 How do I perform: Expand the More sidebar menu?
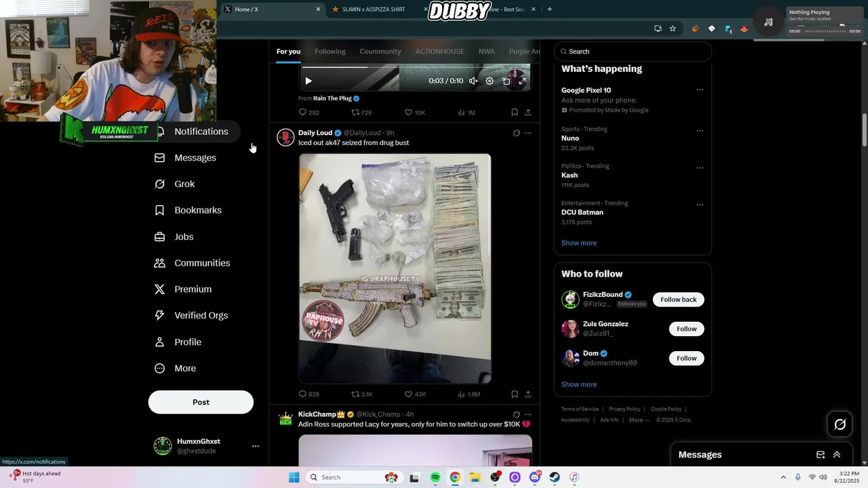176,369
